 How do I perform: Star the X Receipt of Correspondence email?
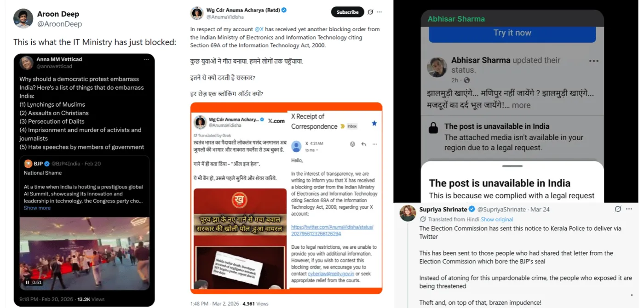374,123
